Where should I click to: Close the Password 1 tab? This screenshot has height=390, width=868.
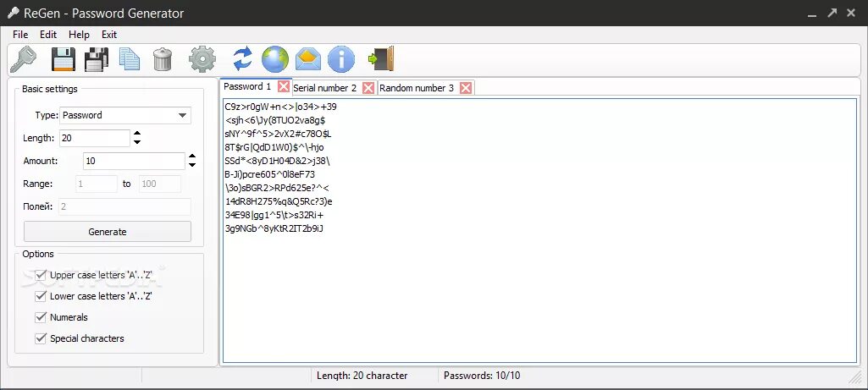[x=284, y=86]
